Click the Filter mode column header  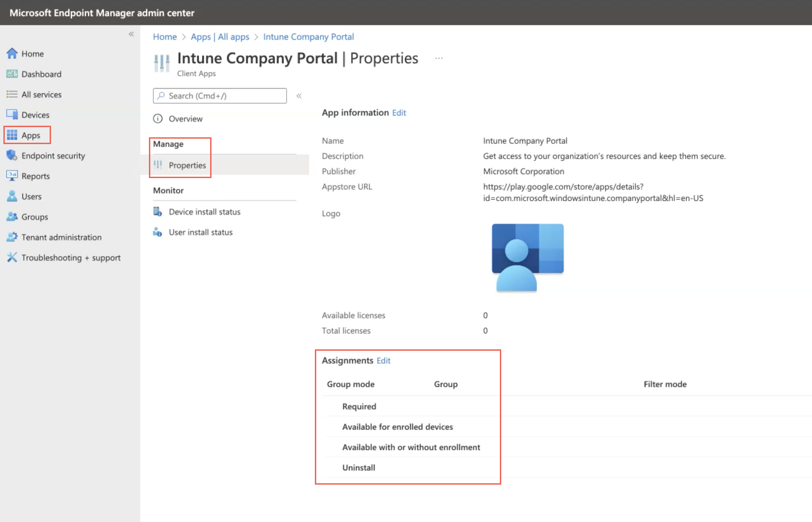(665, 384)
